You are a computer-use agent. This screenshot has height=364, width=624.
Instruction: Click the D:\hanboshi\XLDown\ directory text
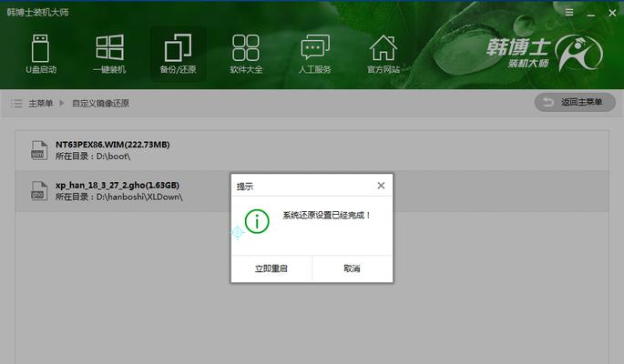pos(139,197)
